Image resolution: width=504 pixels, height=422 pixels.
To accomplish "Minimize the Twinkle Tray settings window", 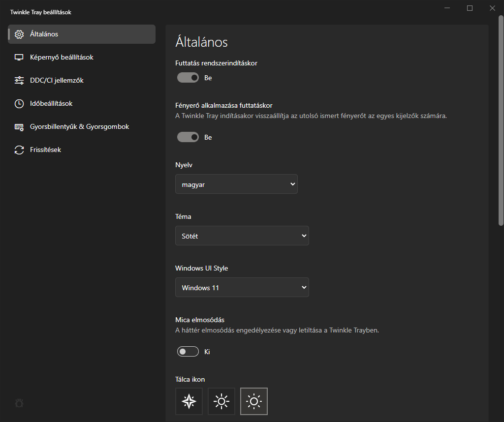I will point(447,8).
